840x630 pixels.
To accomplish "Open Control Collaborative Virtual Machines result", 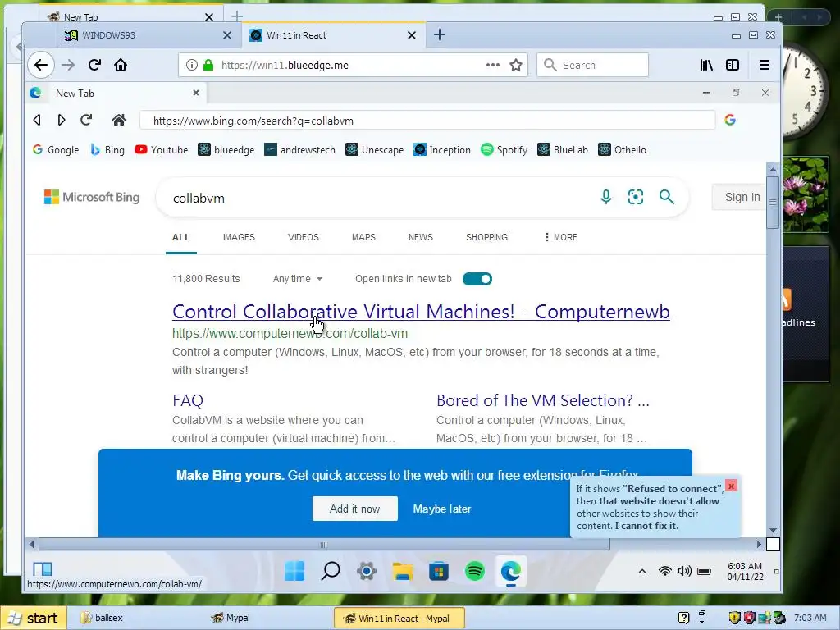I will coord(421,311).
